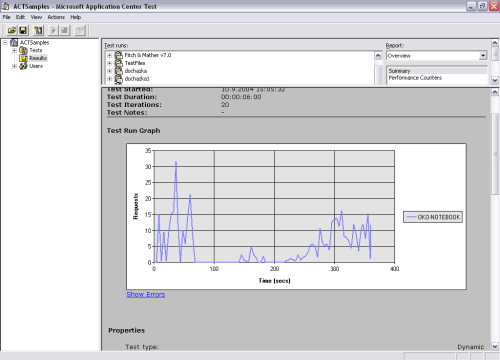Minimize the Application Center Test window
This screenshot has height=360, width=500.
coord(471,6)
